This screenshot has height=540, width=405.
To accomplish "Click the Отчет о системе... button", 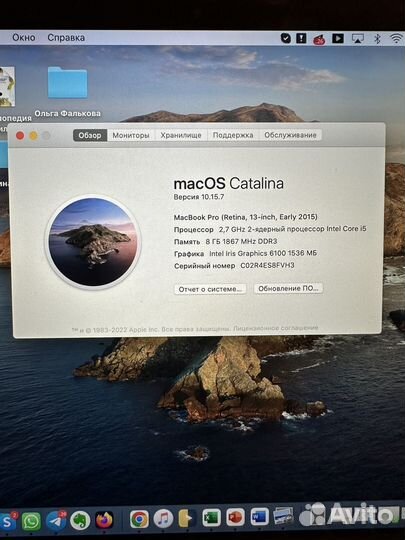I will [210, 289].
